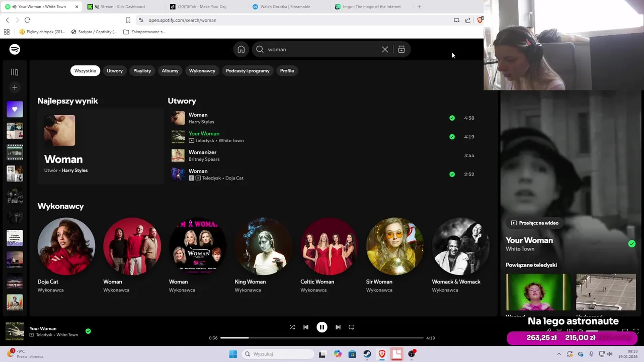This screenshot has height=362, width=644.
Task: Skip to the next track
Action: tap(338, 327)
